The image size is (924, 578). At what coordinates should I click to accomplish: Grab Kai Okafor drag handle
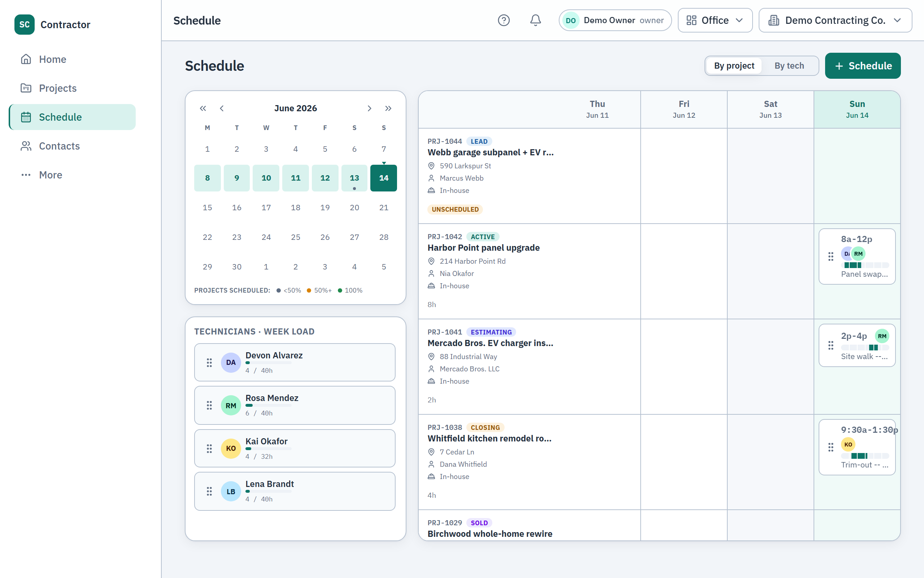point(209,448)
